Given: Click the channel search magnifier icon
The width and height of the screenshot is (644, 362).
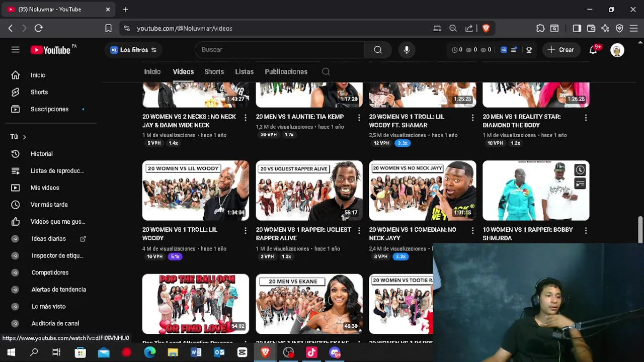Looking at the screenshot, I should [x=326, y=71].
